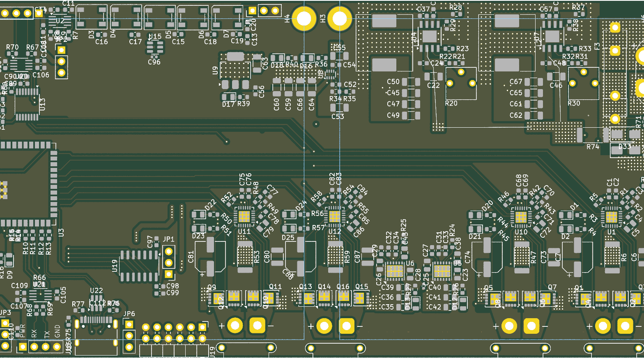Image resolution: width=644 pixels, height=358 pixels.
Task: Select the U5 IC with yellow thermal pad
Action: click(442, 271)
